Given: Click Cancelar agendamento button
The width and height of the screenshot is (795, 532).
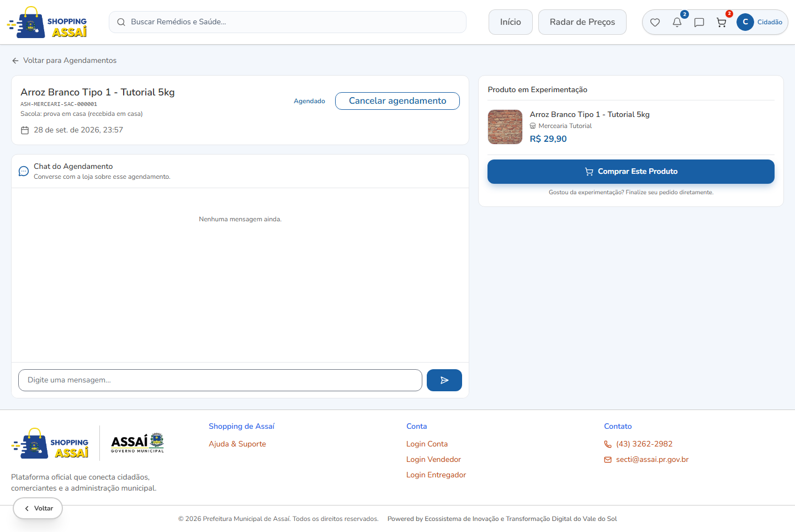Looking at the screenshot, I should [397, 101].
